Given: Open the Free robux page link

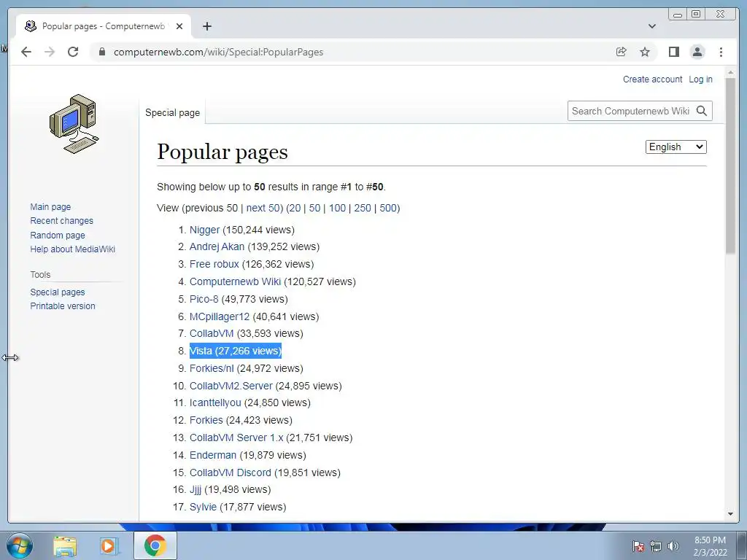Looking at the screenshot, I should 214,264.
